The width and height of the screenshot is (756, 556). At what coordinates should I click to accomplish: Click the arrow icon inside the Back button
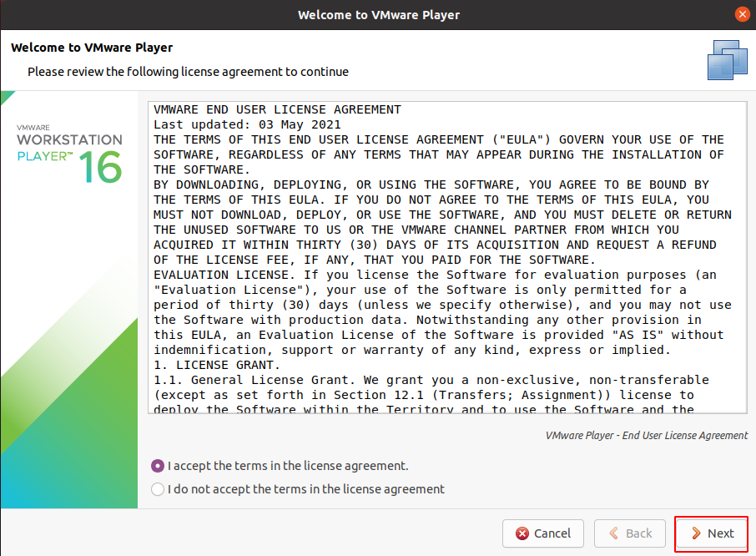click(615, 533)
